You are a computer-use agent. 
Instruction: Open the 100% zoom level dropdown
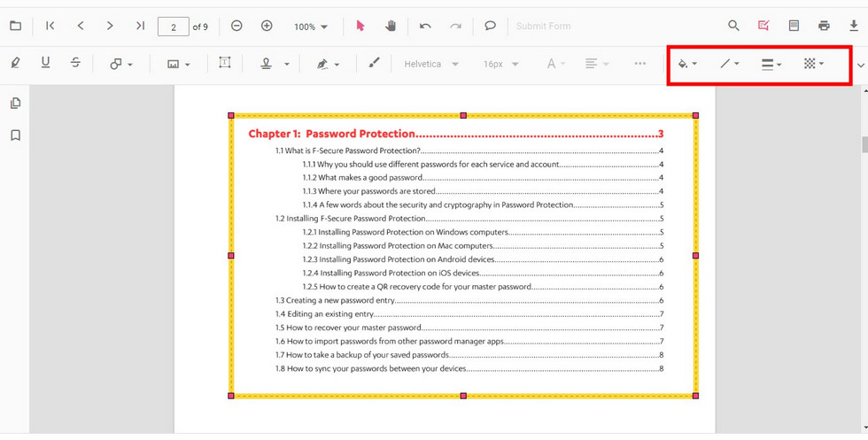point(311,27)
